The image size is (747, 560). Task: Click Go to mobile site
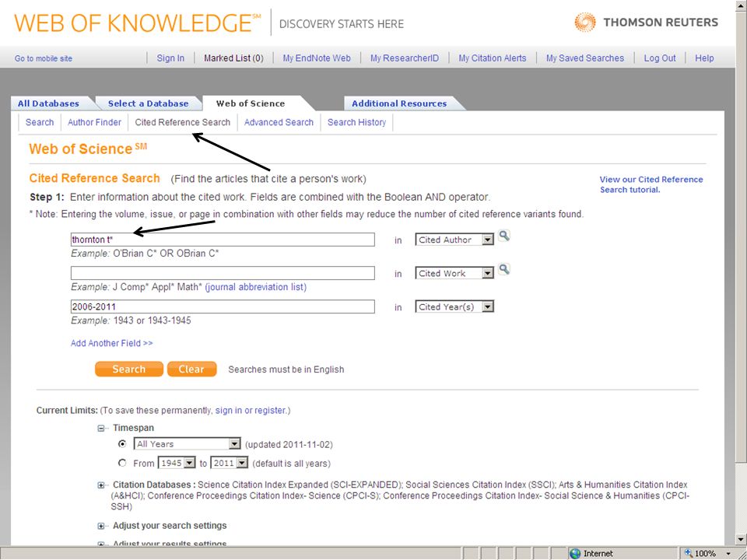[x=44, y=58]
